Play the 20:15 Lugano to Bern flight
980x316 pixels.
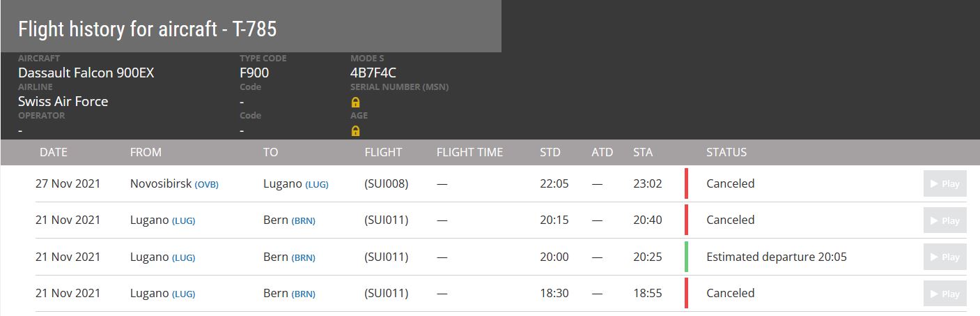point(944,220)
